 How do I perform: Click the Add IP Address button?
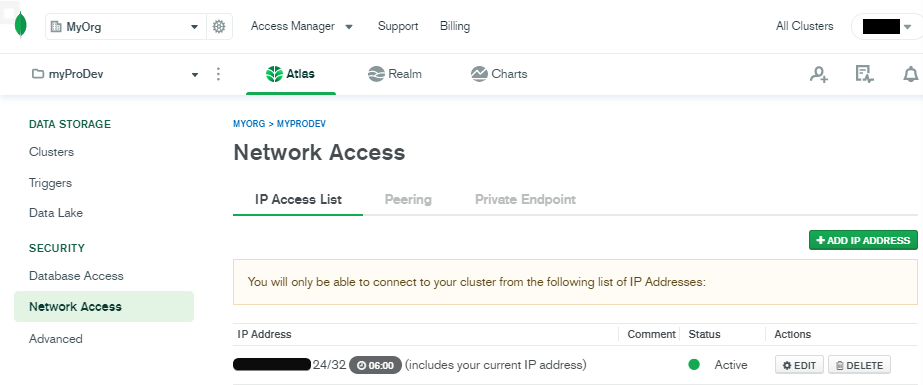(863, 240)
